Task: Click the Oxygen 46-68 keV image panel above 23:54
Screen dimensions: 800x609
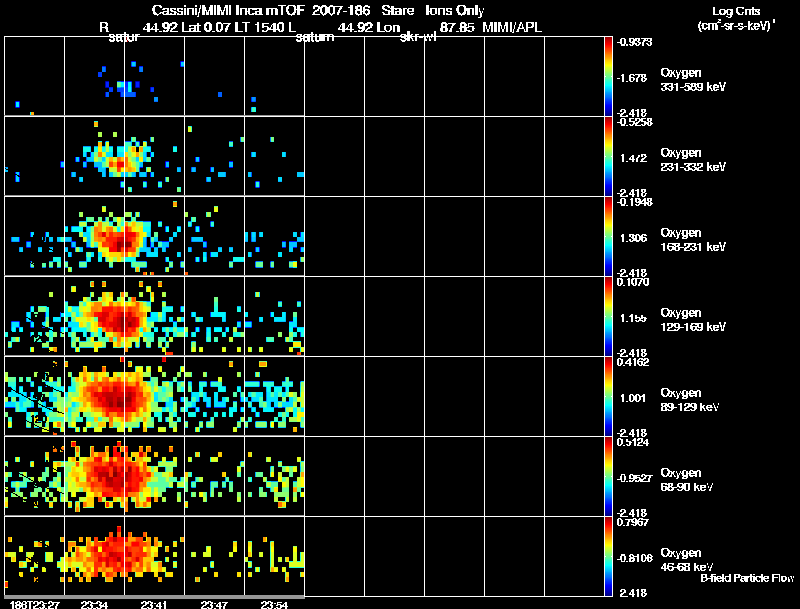Action: [x=274, y=556]
